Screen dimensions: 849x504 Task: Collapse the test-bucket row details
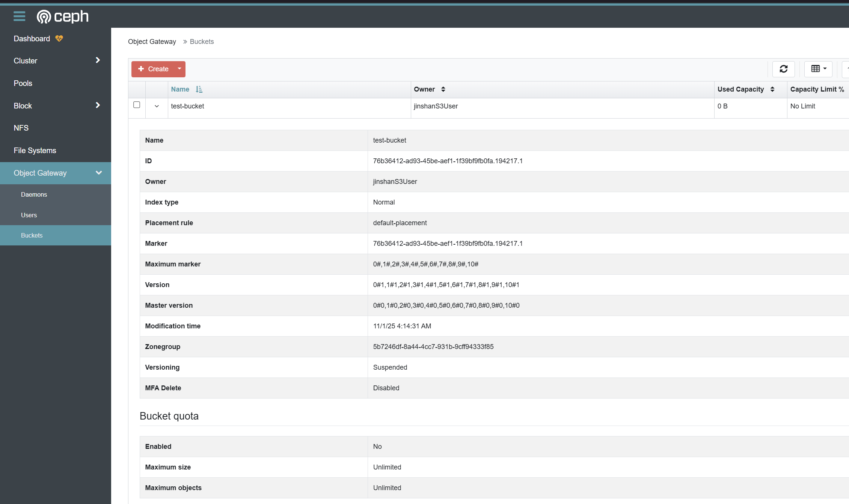point(157,106)
